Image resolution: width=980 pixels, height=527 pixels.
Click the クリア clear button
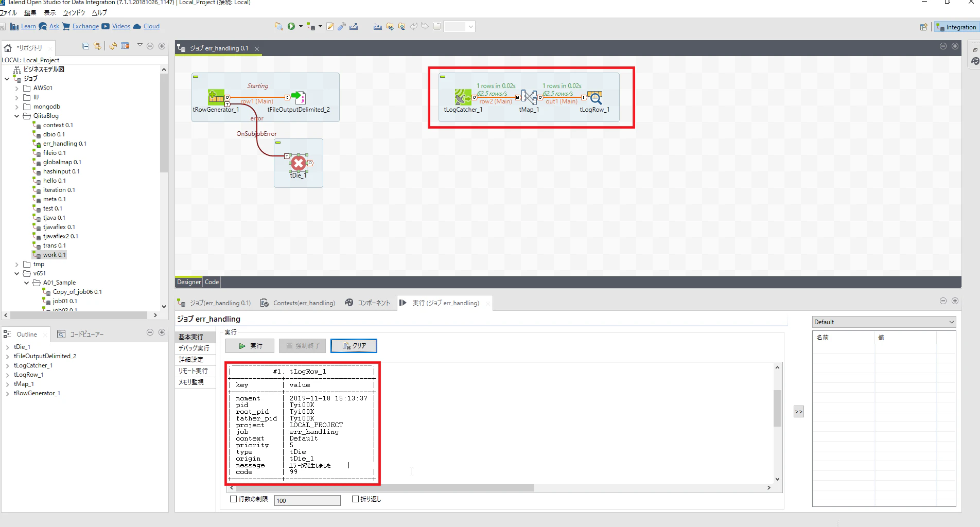[354, 346]
